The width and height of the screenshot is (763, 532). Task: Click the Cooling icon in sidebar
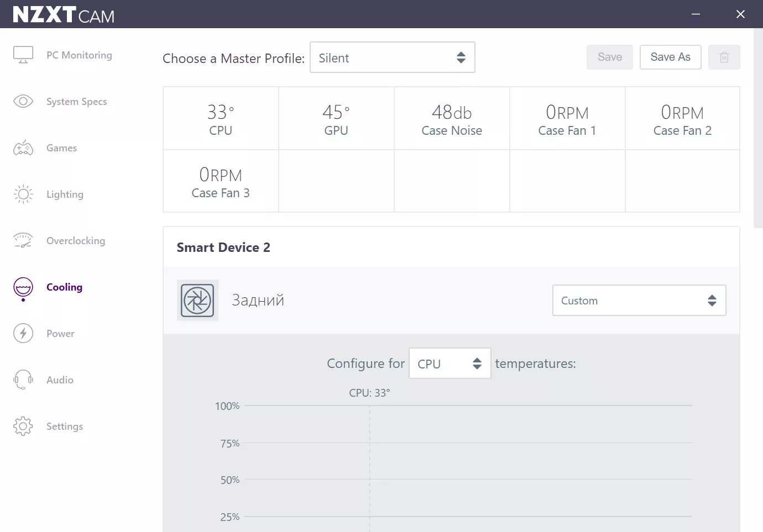[23, 288]
